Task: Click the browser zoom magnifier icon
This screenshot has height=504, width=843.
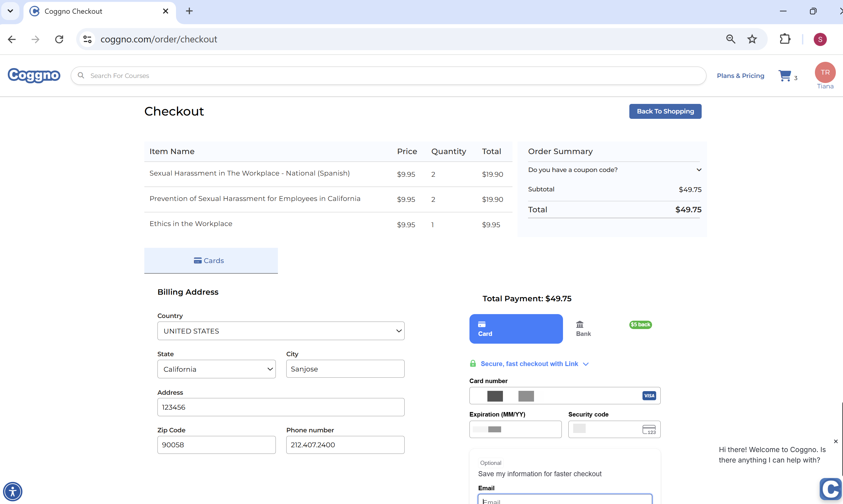Action: click(730, 39)
